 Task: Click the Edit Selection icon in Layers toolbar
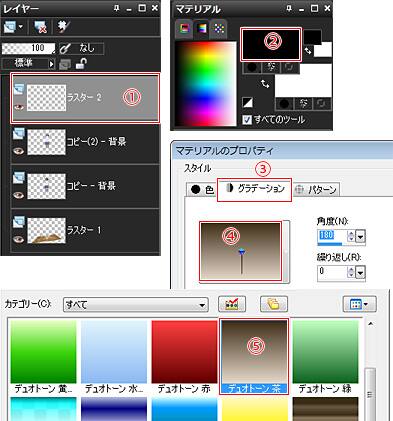pos(63,27)
